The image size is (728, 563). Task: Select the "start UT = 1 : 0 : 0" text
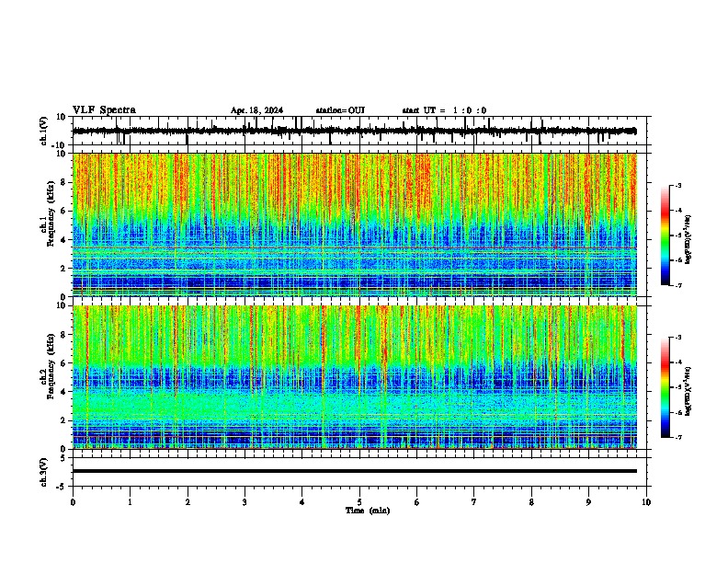point(444,110)
